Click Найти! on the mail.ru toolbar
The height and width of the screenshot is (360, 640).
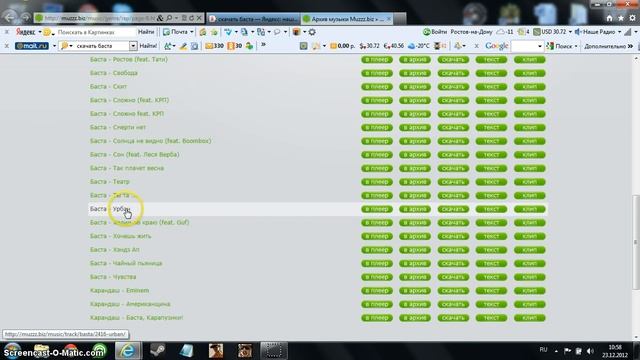148,46
